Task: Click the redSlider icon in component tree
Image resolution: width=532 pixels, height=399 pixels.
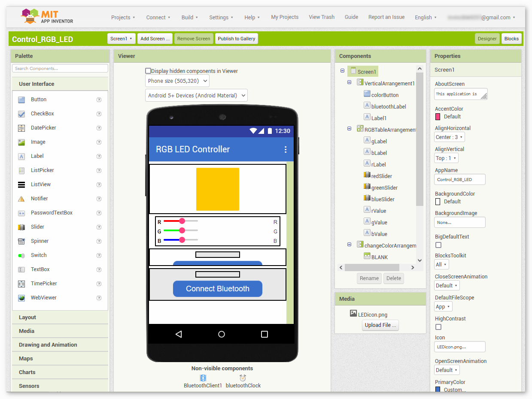Action: [367, 175]
